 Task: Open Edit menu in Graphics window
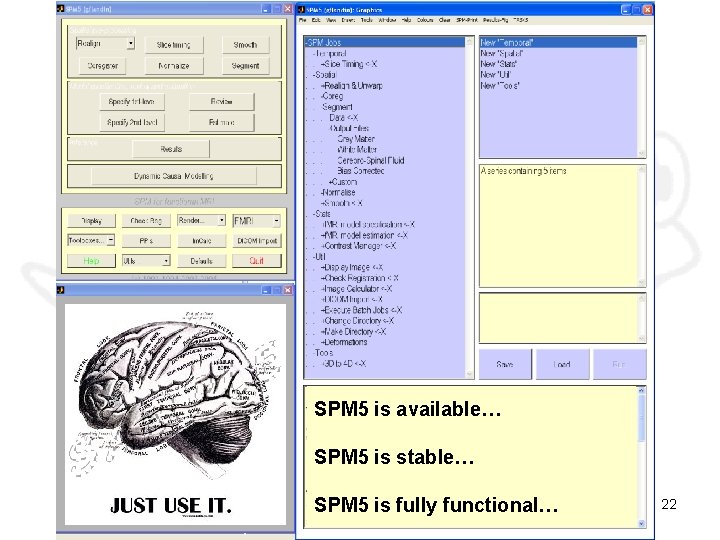(316, 20)
